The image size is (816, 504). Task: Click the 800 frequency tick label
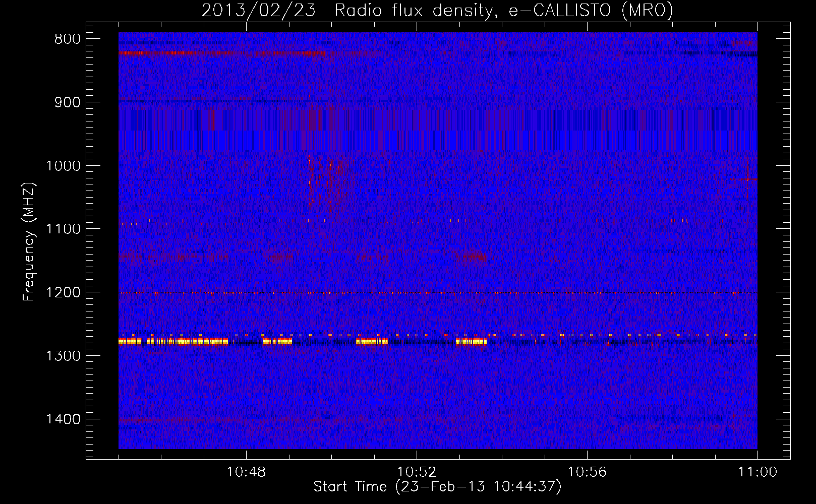pyautogui.click(x=68, y=39)
